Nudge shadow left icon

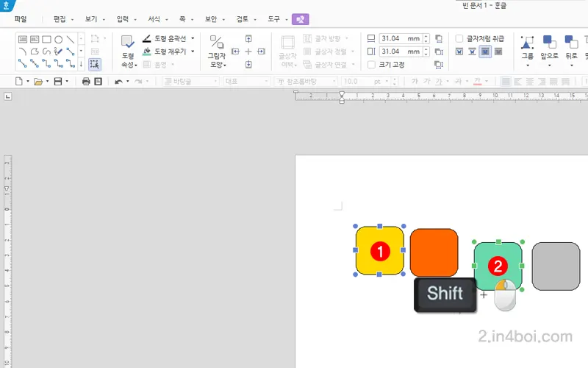235,52
